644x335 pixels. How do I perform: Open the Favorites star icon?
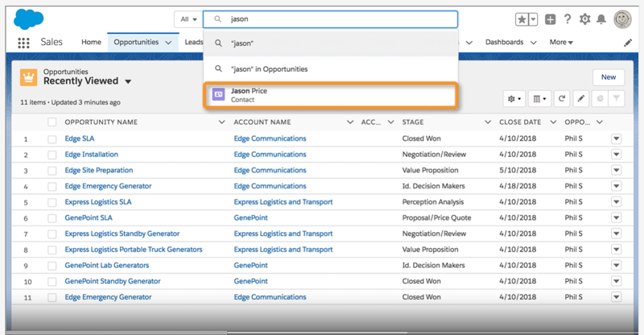(522, 19)
